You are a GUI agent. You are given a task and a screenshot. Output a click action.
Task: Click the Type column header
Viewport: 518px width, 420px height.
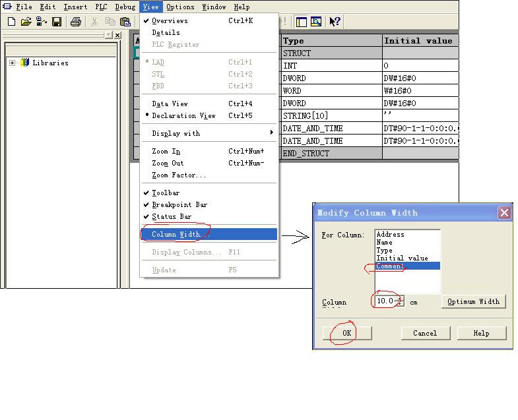point(331,41)
